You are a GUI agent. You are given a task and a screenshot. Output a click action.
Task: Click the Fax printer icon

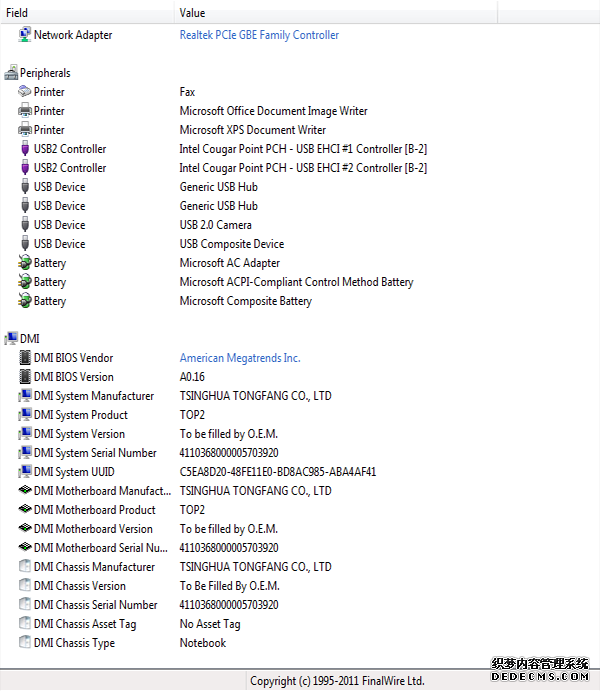point(25,92)
